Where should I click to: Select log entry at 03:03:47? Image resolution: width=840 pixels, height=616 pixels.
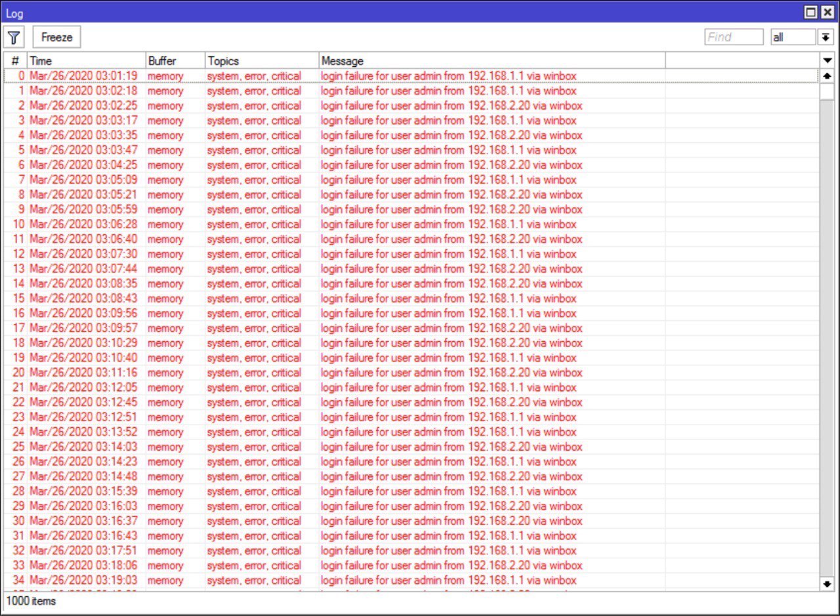411,150
